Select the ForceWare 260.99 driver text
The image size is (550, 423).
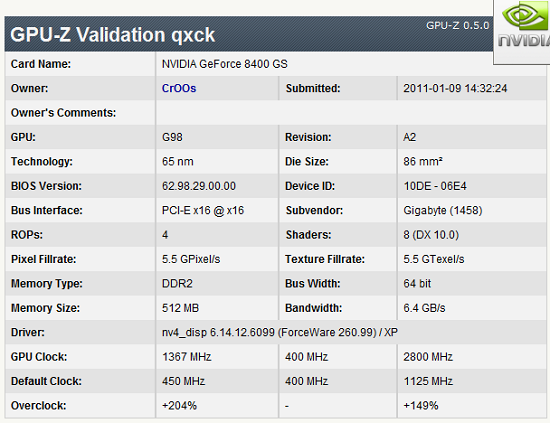pos(327,332)
